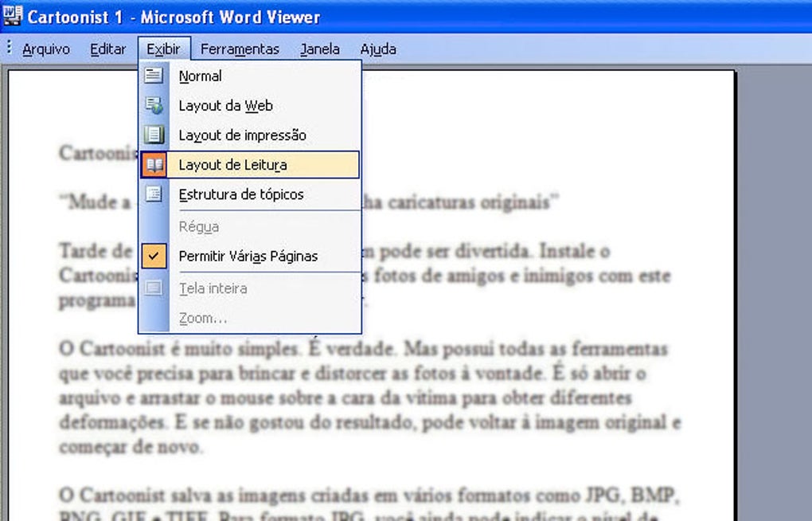Image resolution: width=812 pixels, height=521 pixels.
Task: Click the Word Viewer title bar icon
Action: pyautogui.click(x=12, y=16)
